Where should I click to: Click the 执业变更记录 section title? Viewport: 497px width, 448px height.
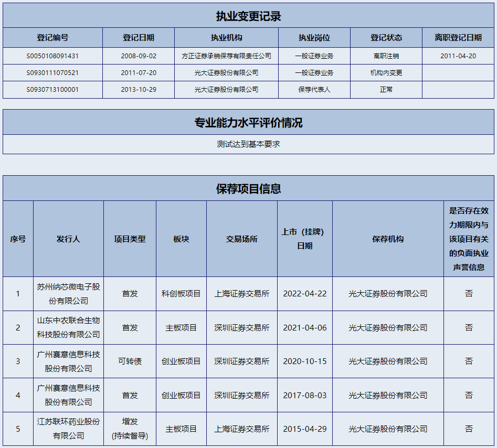click(x=249, y=16)
